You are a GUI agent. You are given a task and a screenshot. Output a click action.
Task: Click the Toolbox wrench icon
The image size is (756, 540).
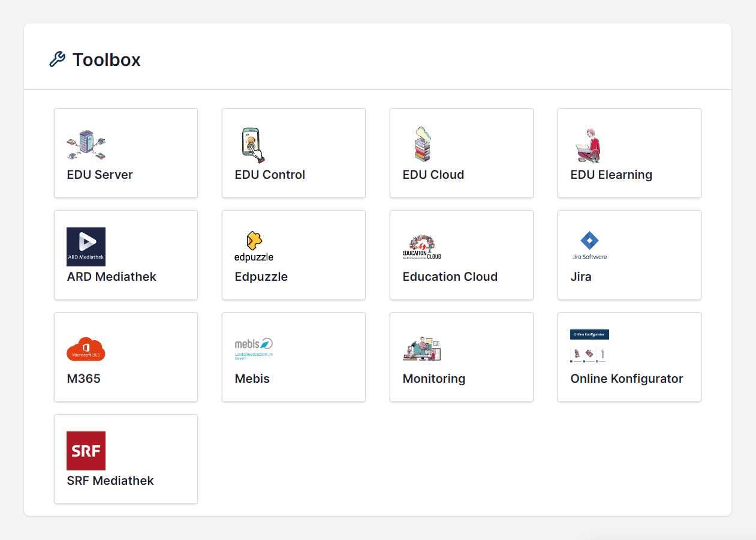click(x=57, y=59)
